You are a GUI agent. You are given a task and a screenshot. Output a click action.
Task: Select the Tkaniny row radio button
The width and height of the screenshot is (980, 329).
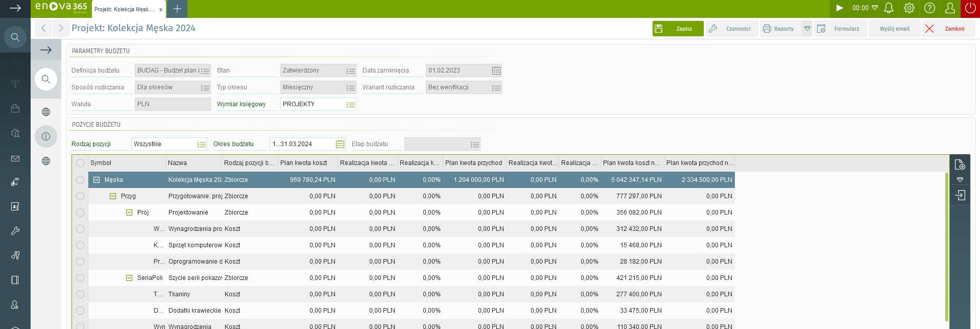coord(80,294)
